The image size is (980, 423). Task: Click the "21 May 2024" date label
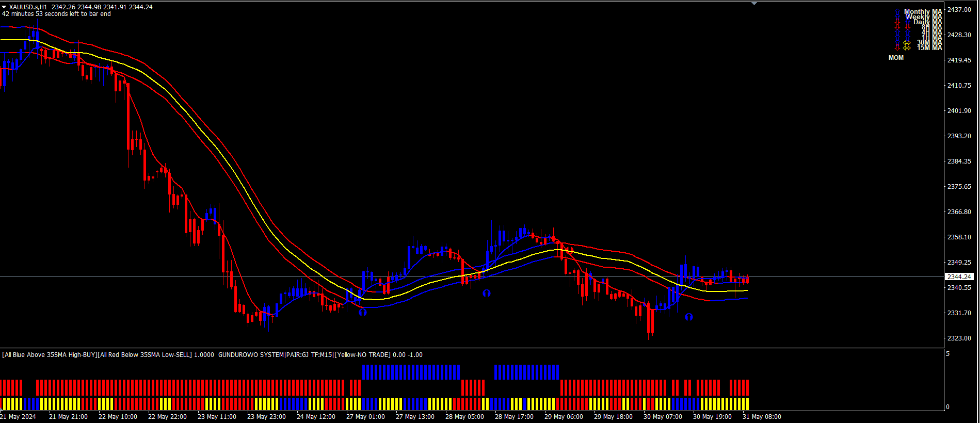pos(18,417)
